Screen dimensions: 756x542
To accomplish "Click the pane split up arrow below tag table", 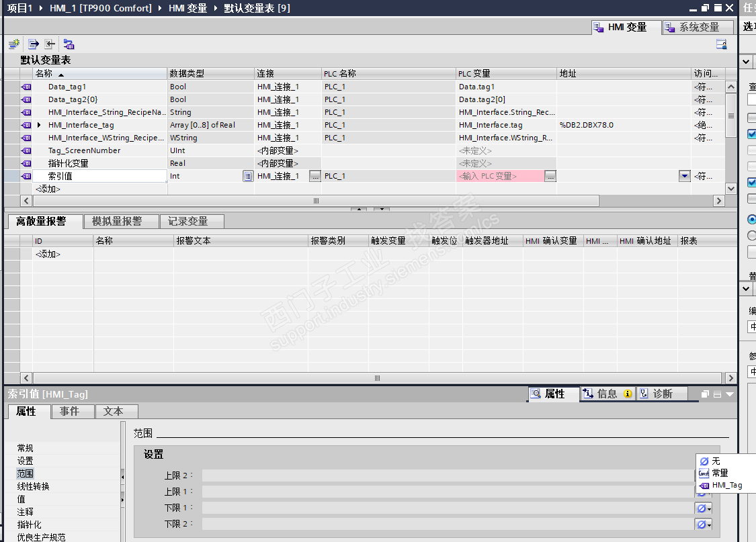I will tap(358, 209).
